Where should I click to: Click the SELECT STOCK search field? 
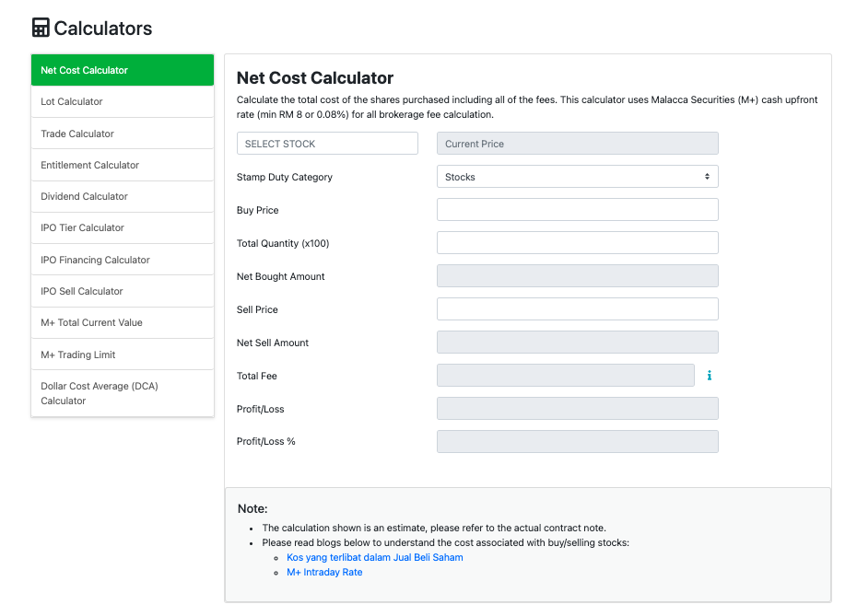[327, 144]
